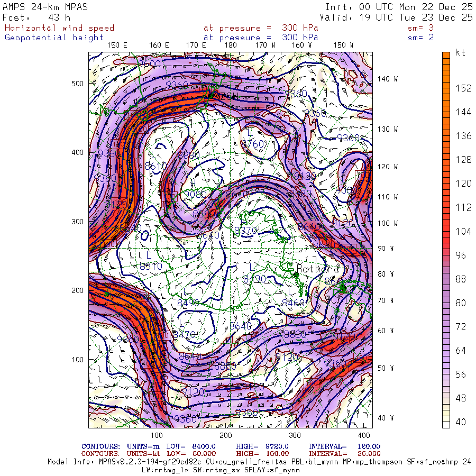The image size is (476, 476).
Task: Click the "110 W" label right of the map
Action: [x=388, y=197]
